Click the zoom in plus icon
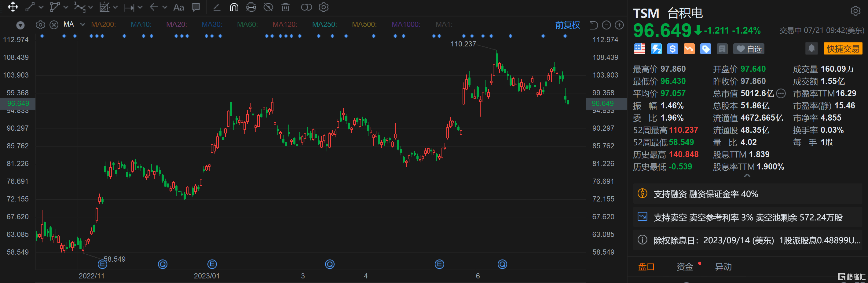This screenshot has width=868, height=283. 619,25
